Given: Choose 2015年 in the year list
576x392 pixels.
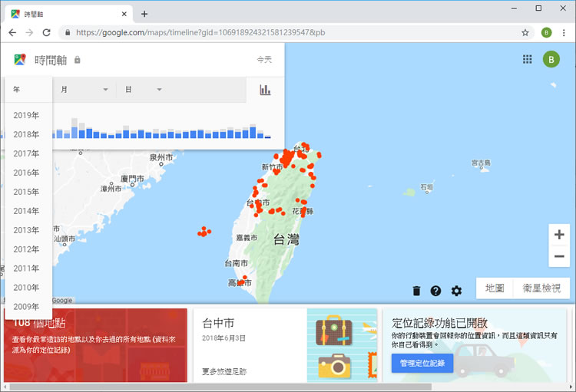Looking at the screenshot, I should [26, 192].
